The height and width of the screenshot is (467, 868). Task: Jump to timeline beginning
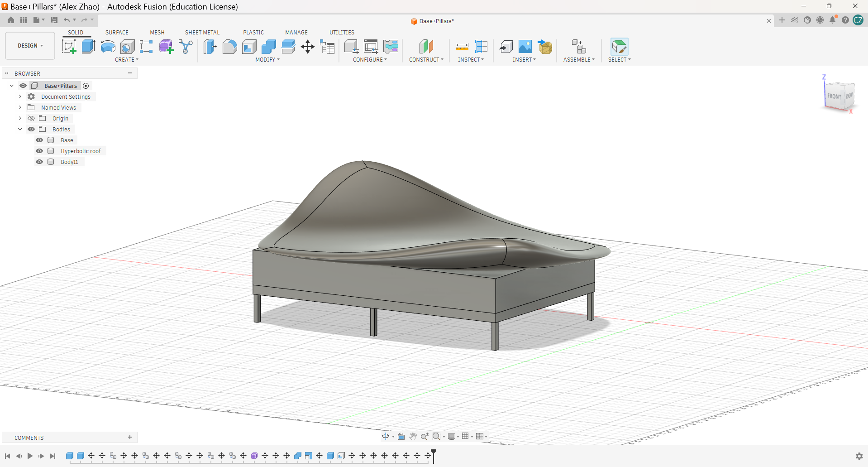point(8,456)
